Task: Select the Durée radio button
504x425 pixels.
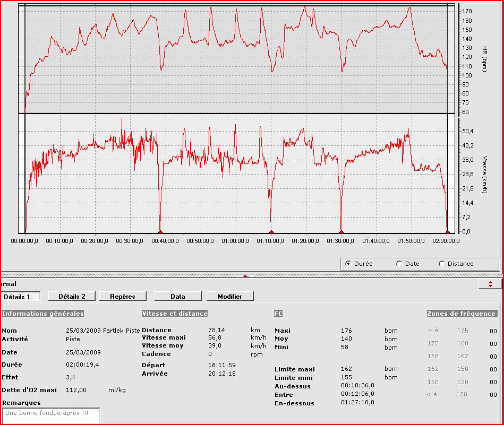Action: tap(348, 263)
